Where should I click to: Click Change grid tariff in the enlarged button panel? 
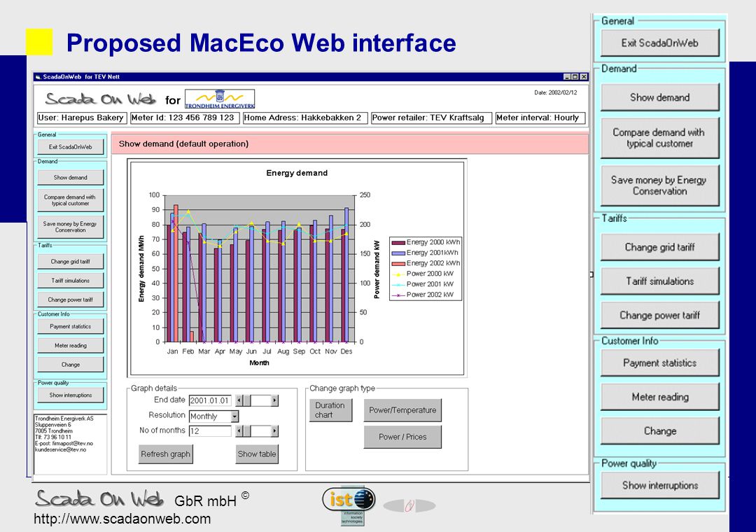click(x=659, y=247)
